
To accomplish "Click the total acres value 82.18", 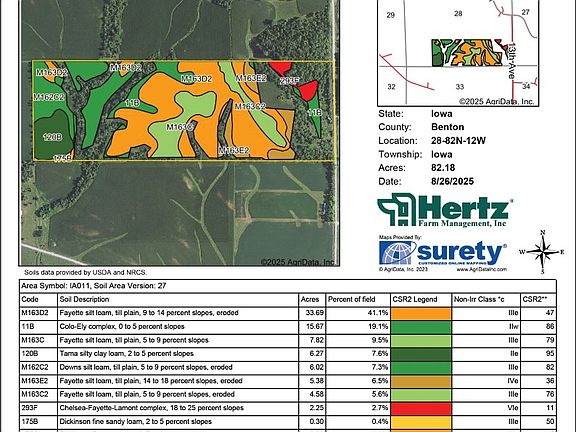I will pos(443,168).
